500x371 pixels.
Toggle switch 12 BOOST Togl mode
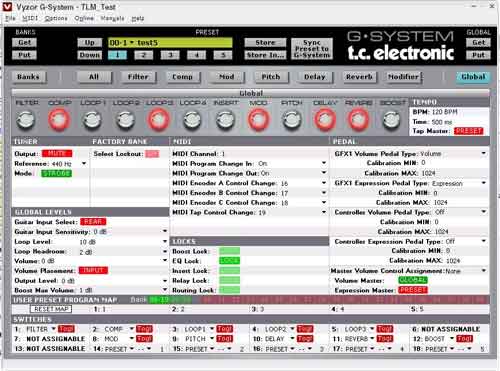tap(464, 339)
